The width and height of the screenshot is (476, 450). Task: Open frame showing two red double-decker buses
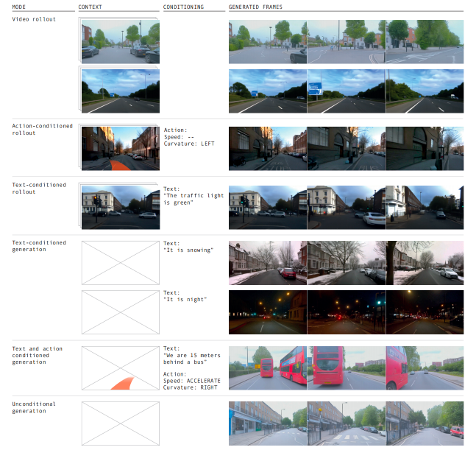point(268,368)
